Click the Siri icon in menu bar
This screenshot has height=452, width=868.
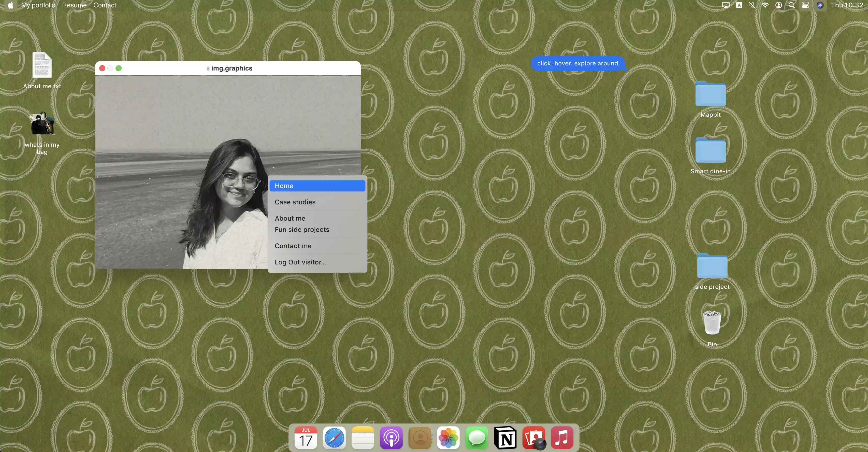click(820, 5)
